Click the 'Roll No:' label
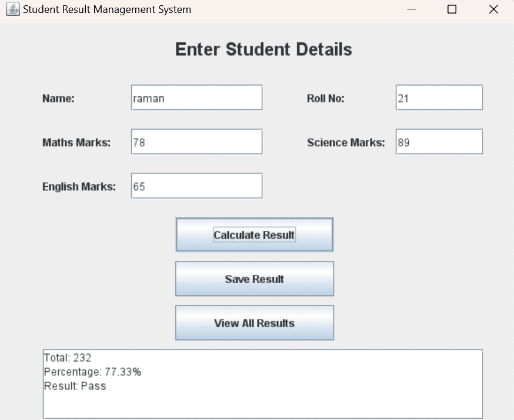Viewport: 514px width, 420px height. click(325, 99)
